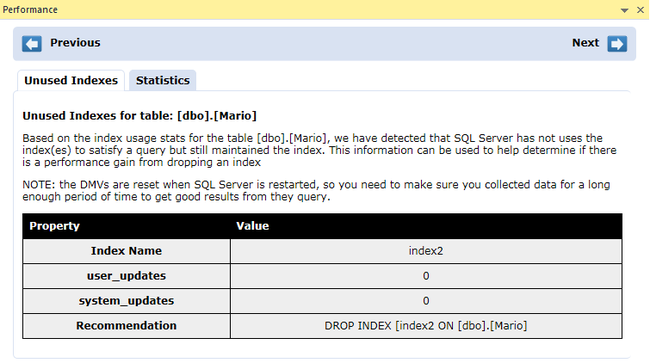Viewport: 650px width, 363px height.
Task: Click the paragraph starting 'Based on the index usage'
Action: [319, 150]
